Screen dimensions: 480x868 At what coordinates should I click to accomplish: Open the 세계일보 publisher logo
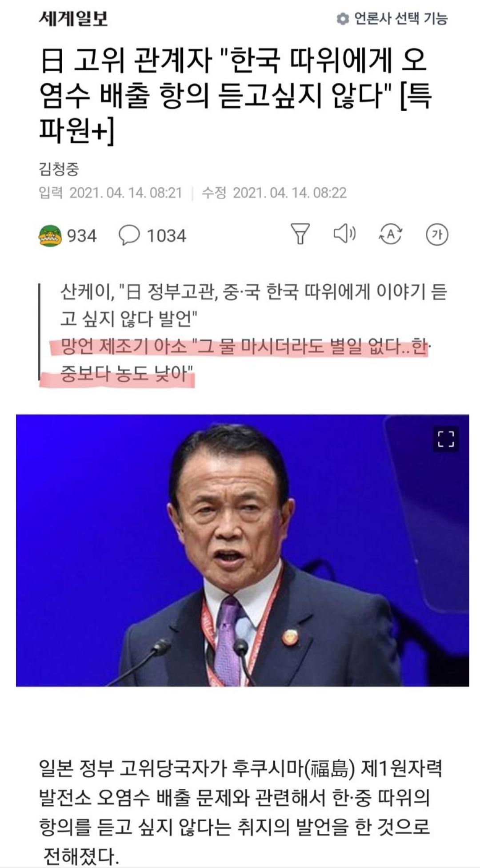pos(74,18)
